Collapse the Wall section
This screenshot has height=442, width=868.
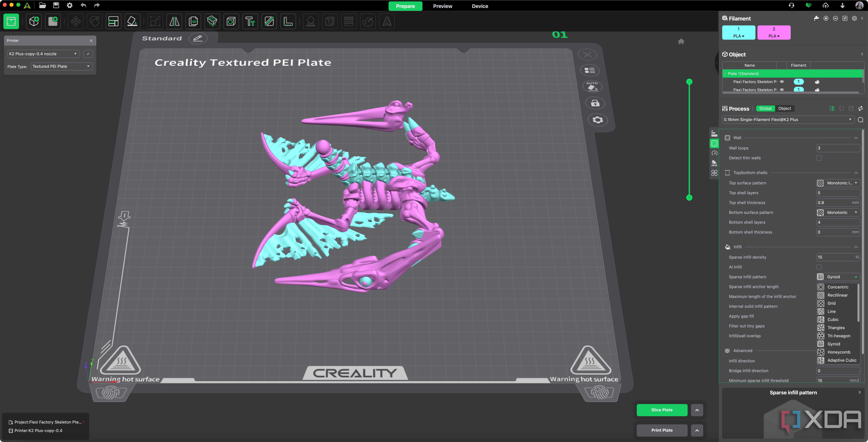[855, 138]
